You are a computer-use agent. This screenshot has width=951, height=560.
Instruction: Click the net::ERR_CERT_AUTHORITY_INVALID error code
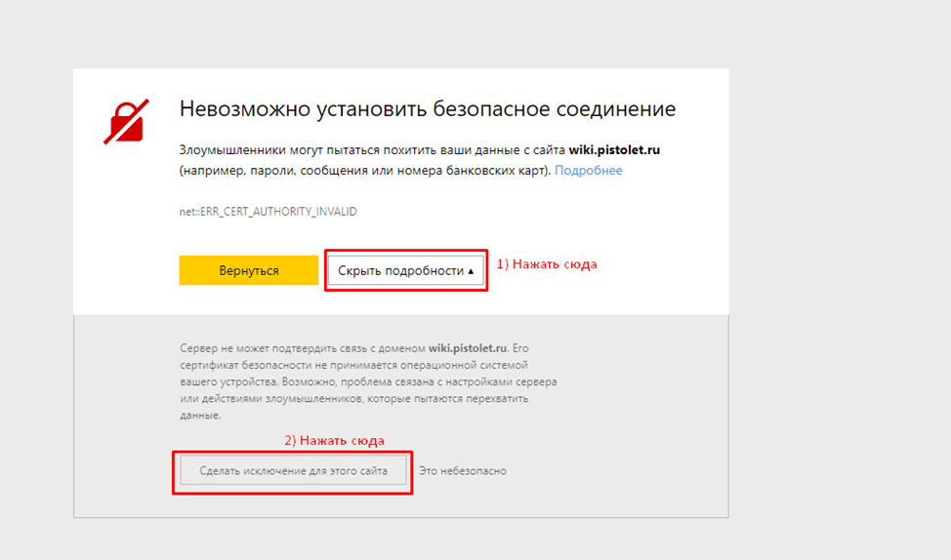click(269, 212)
